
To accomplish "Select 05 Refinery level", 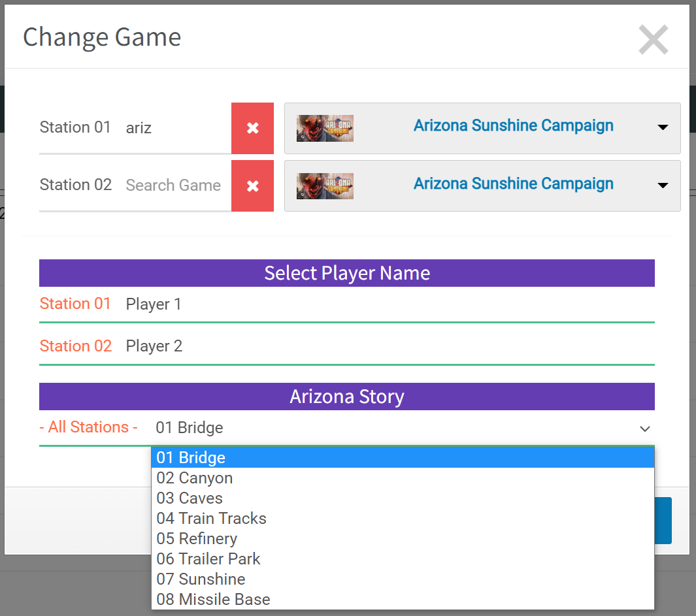I will (x=403, y=539).
